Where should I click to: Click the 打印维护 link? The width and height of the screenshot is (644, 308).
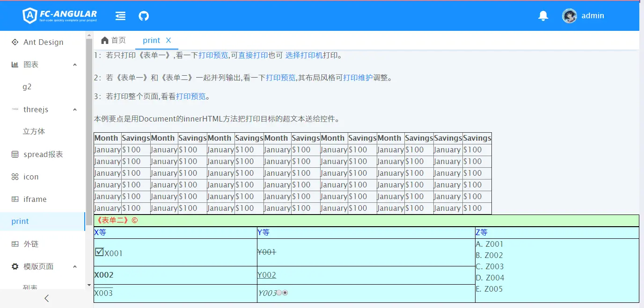[358, 78]
